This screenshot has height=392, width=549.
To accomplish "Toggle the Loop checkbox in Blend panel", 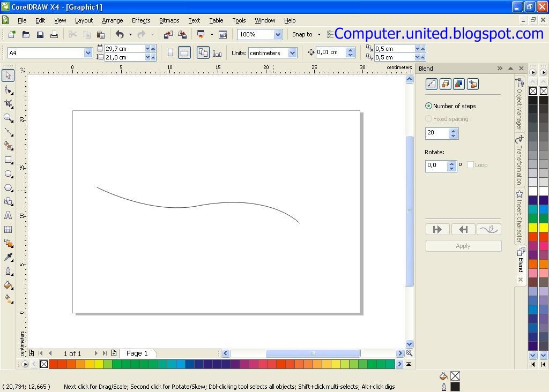I will tap(470, 165).
